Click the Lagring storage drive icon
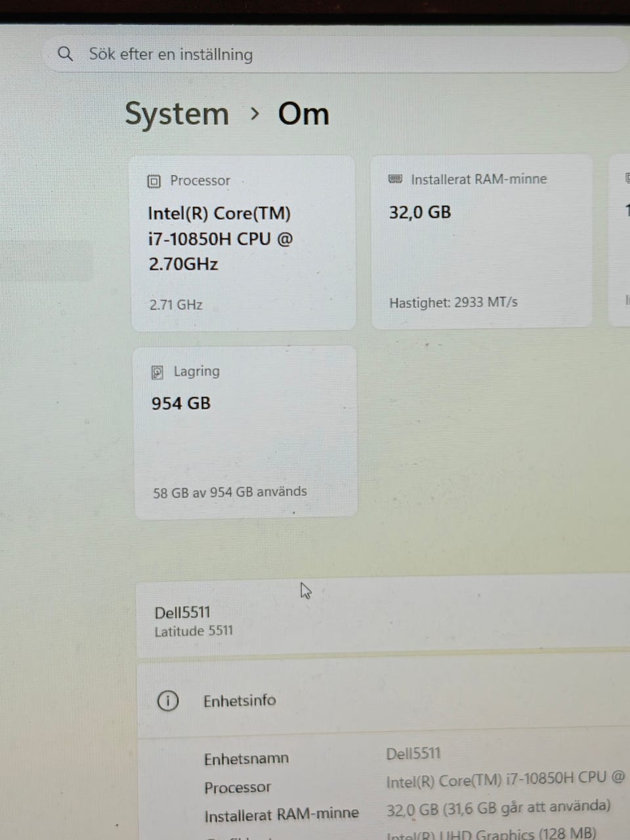The image size is (630, 840). point(157,372)
